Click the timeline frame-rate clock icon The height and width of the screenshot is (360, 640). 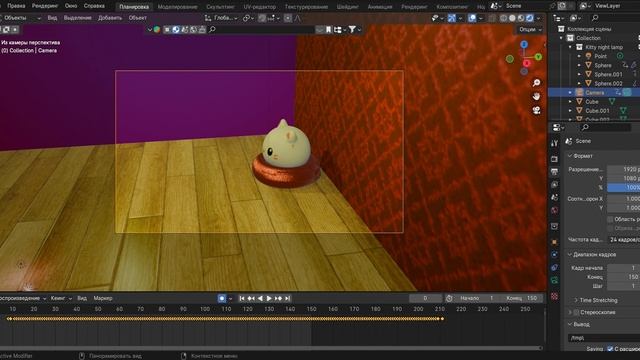[449, 298]
